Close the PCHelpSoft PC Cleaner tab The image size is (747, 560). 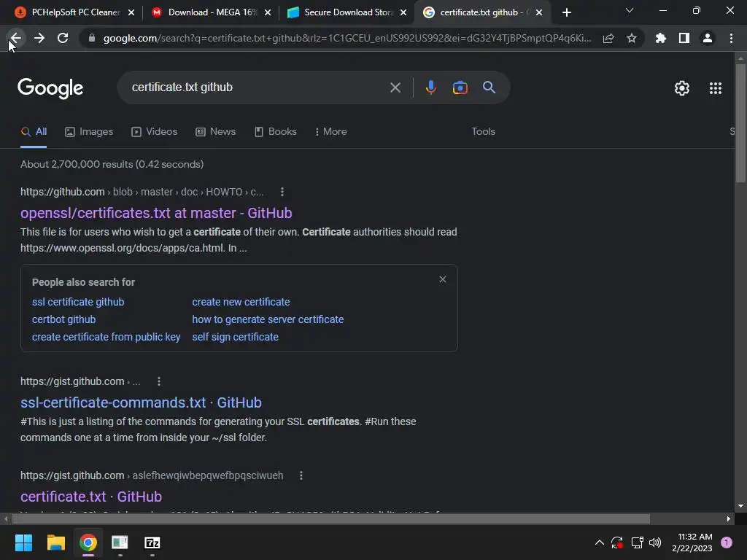pyautogui.click(x=131, y=12)
